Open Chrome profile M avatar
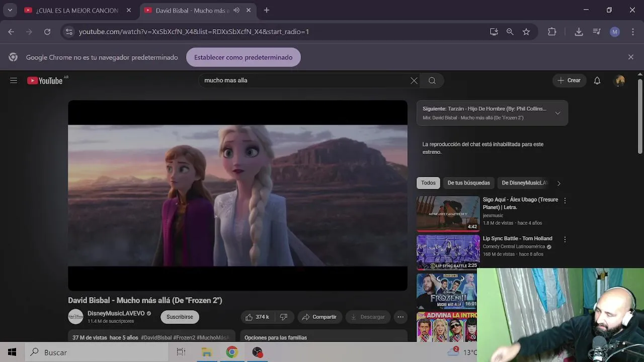The image size is (644, 362). 615,32
